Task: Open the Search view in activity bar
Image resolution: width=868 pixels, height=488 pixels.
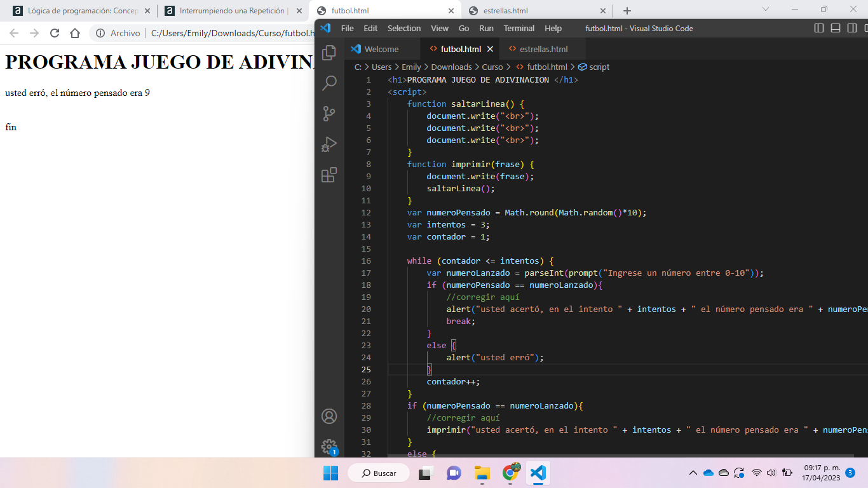Action: tap(329, 83)
